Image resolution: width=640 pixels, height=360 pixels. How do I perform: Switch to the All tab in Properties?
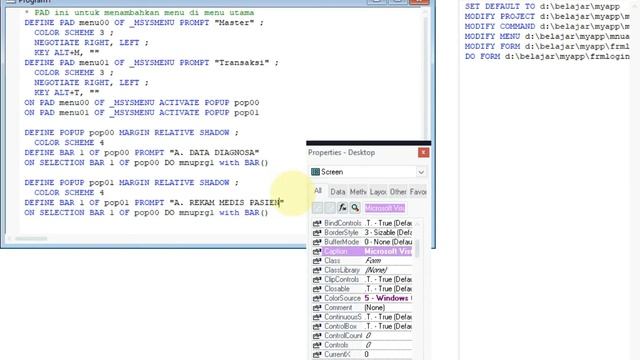[318, 191]
